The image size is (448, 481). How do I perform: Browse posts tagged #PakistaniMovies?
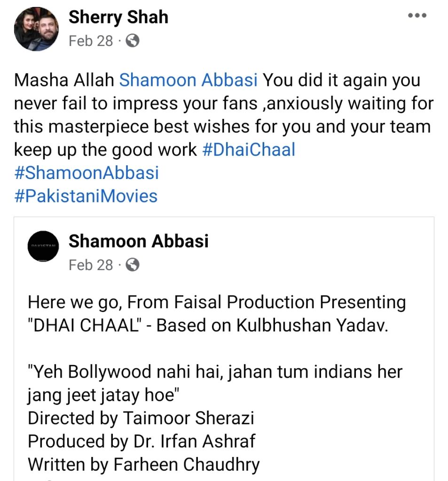[86, 196]
